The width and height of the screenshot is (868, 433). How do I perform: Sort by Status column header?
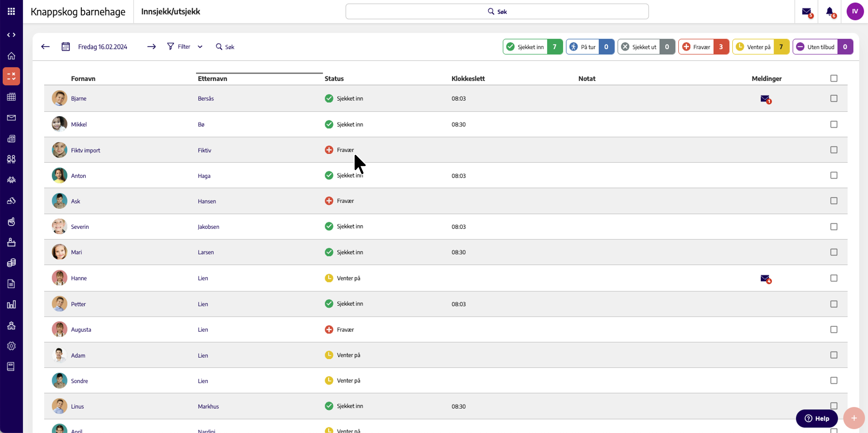pyautogui.click(x=334, y=79)
